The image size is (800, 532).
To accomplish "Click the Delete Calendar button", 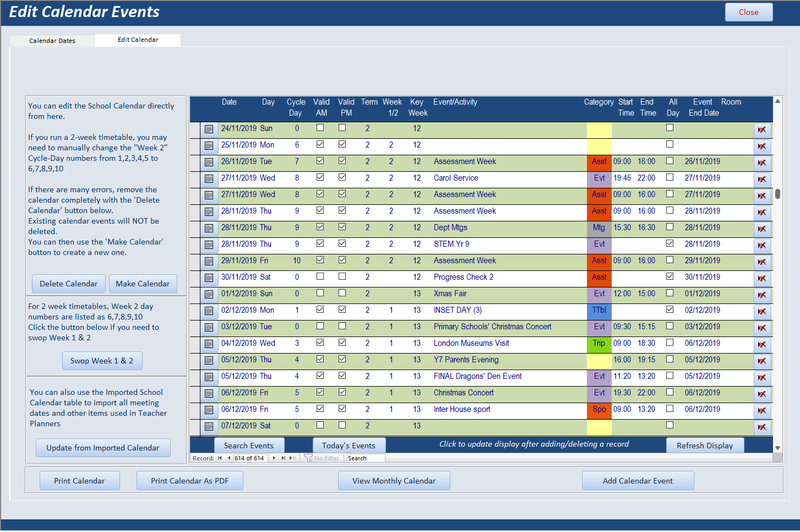I will pos(69,284).
